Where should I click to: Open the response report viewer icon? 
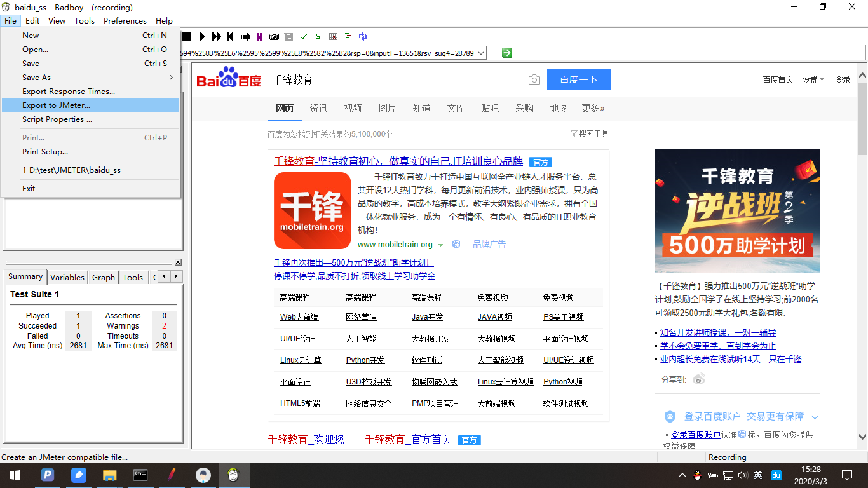[288, 36]
